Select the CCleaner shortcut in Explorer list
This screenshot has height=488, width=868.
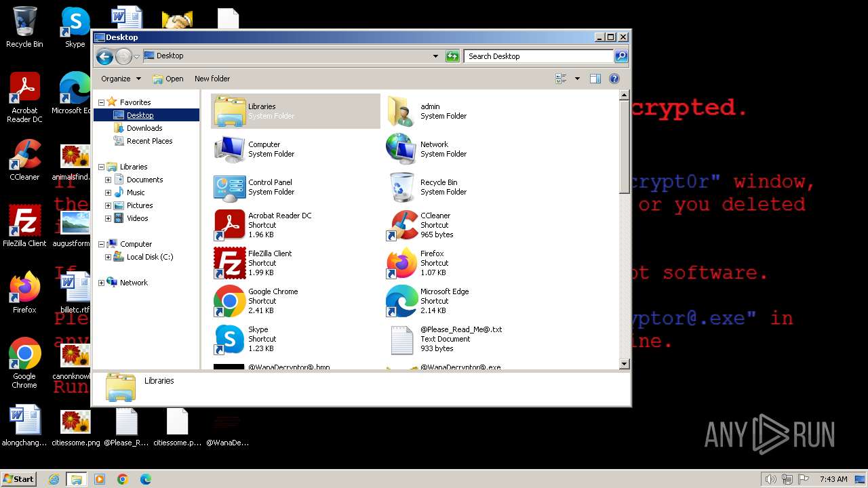(401, 225)
